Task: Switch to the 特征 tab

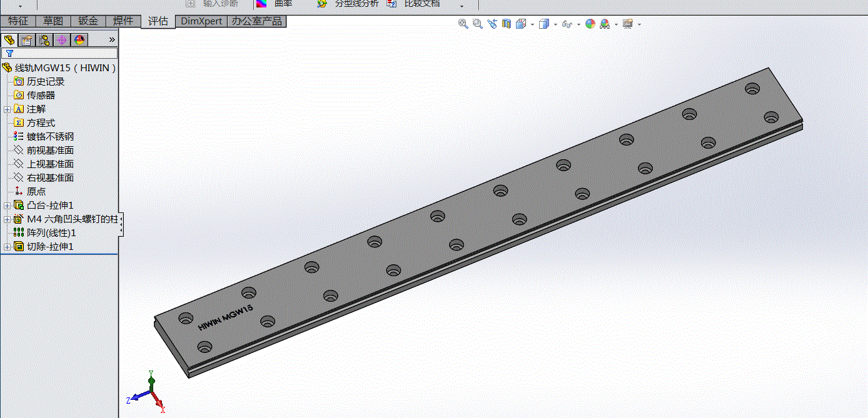Action: point(18,21)
